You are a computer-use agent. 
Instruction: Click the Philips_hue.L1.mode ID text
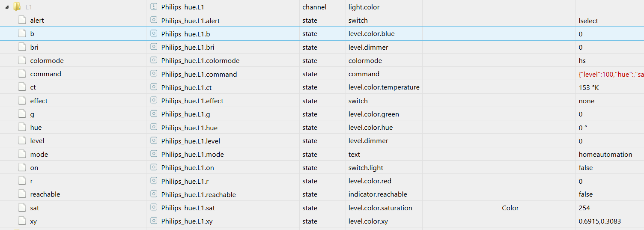click(x=193, y=154)
